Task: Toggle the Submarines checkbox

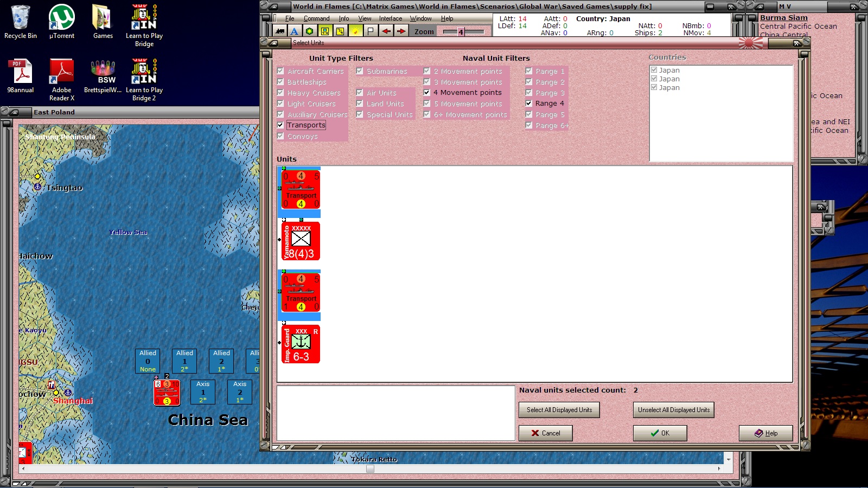Action: click(360, 71)
